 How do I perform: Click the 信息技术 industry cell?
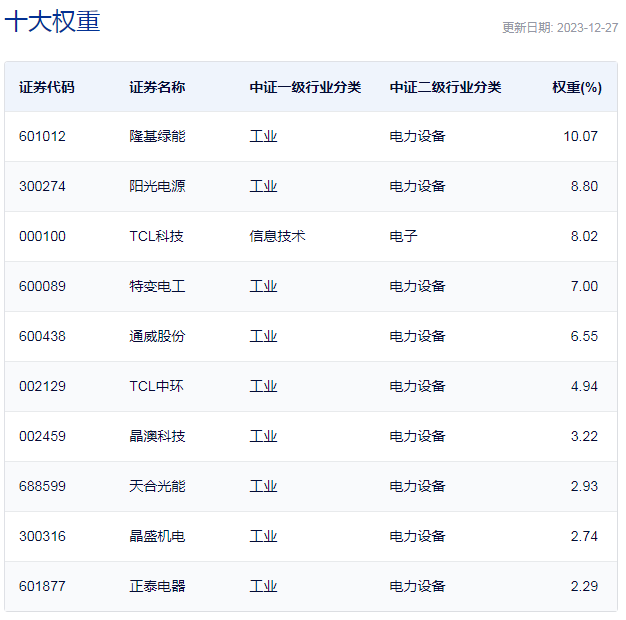point(277,236)
